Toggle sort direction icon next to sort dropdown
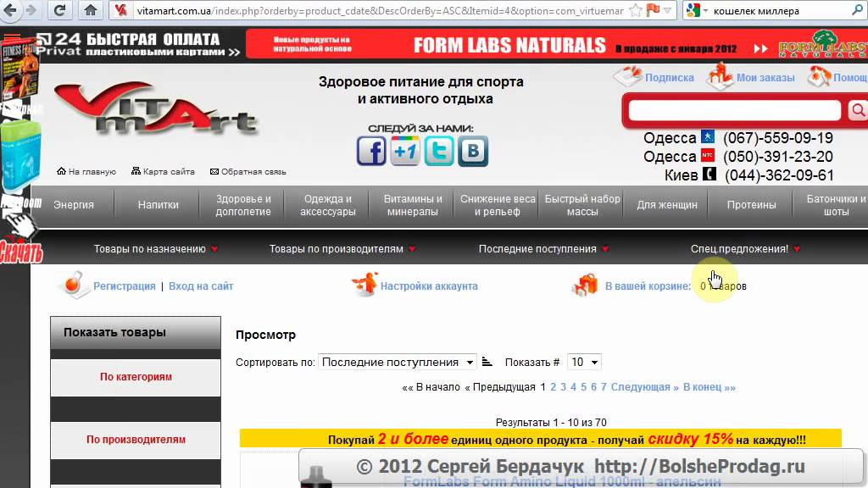This screenshot has width=868, height=488. pos(487,362)
